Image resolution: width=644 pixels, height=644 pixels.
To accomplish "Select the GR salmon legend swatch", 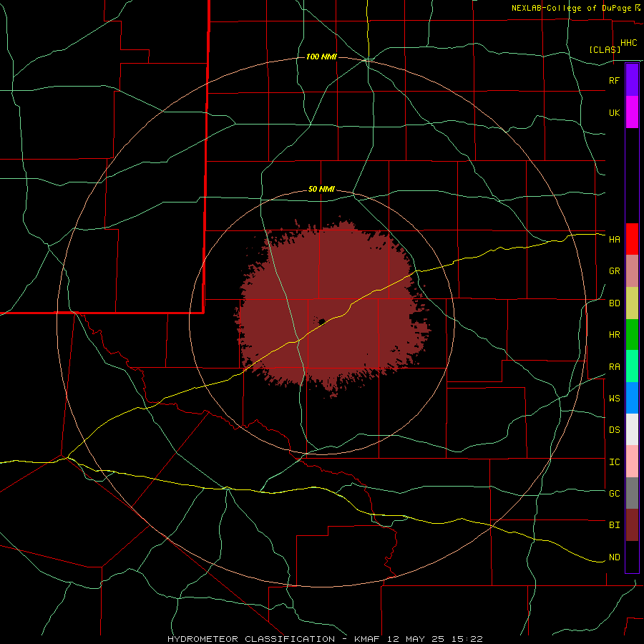I will coord(632,271).
